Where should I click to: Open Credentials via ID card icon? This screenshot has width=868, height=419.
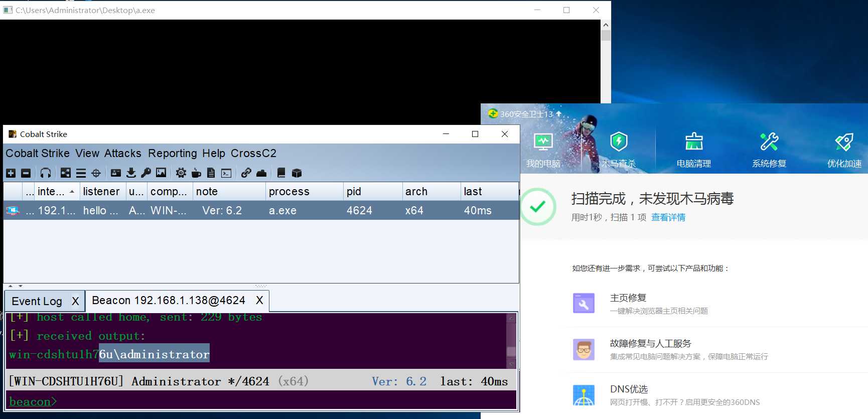(x=116, y=173)
